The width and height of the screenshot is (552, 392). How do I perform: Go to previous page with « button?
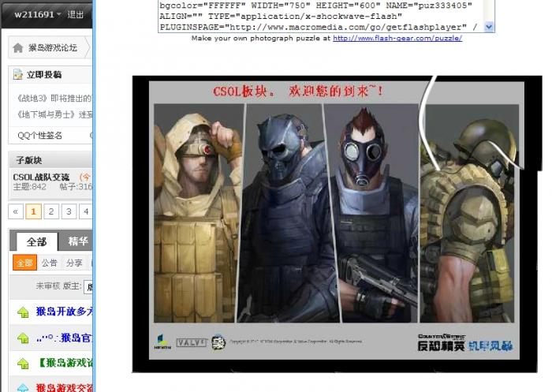tap(16, 211)
